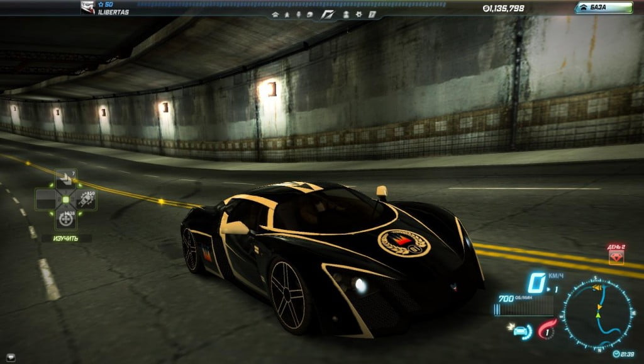Image resolution: width=644 pixels, height=364 pixels.
Task: Click the driver avatar next to 1LIBERTAS
Action: coord(87,8)
